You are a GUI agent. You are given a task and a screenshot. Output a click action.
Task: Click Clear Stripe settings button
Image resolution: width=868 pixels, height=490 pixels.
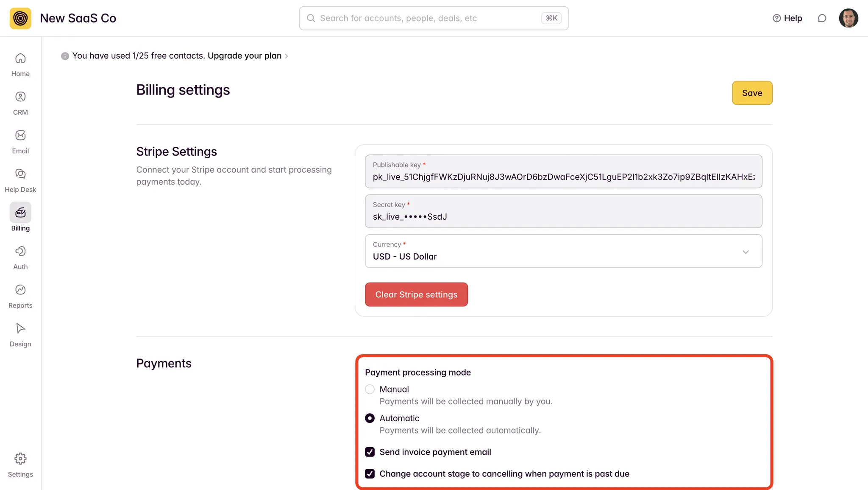click(x=416, y=294)
